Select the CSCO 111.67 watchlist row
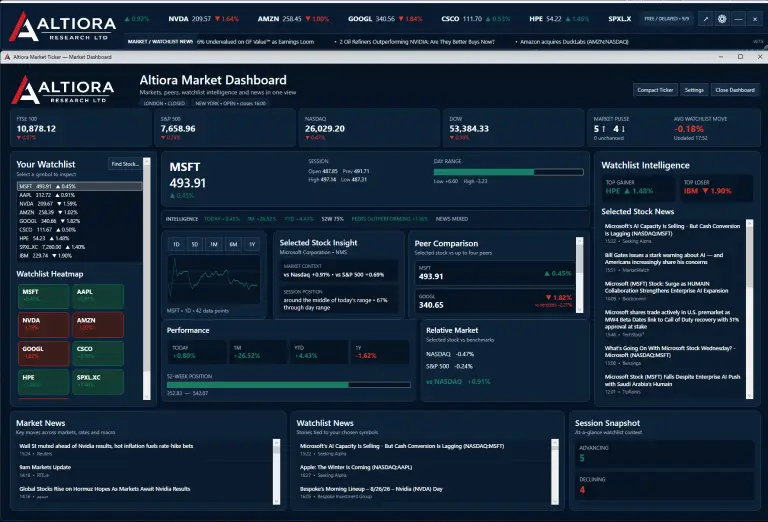Viewport: 768px width, 522px height. (80, 230)
